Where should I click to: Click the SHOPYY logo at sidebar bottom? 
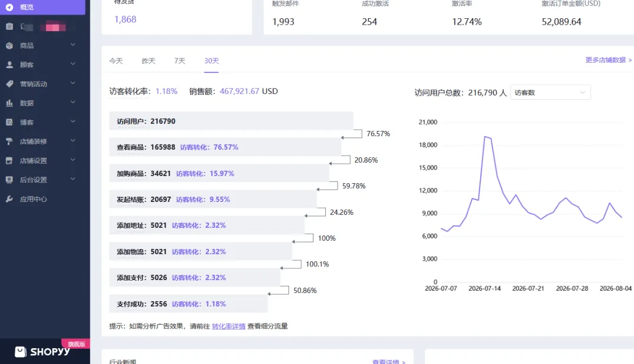[42, 352]
